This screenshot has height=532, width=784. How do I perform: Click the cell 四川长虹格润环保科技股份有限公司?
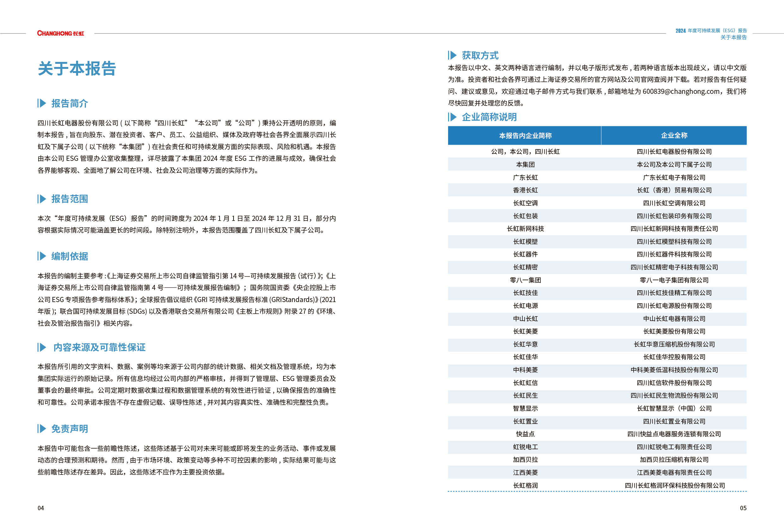(x=674, y=486)
